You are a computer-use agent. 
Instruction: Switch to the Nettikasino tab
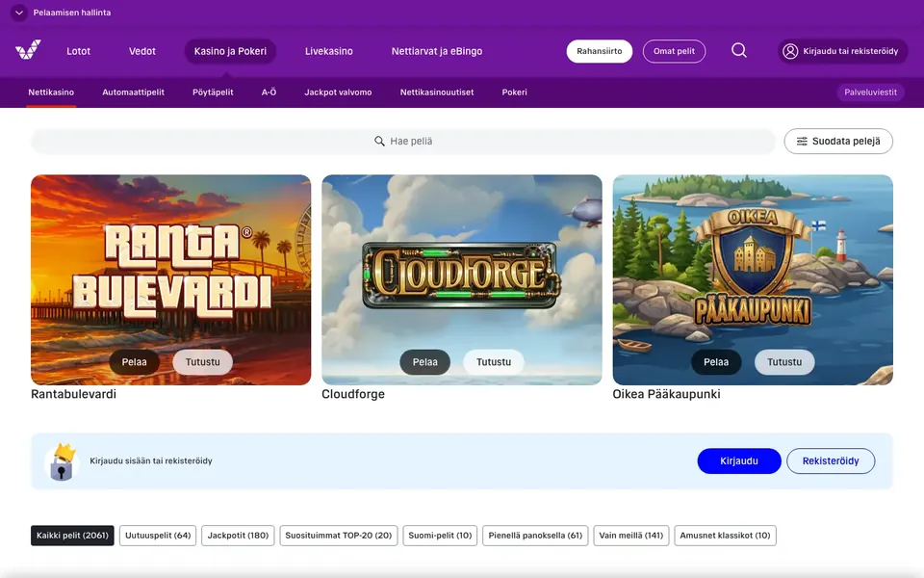click(x=51, y=92)
